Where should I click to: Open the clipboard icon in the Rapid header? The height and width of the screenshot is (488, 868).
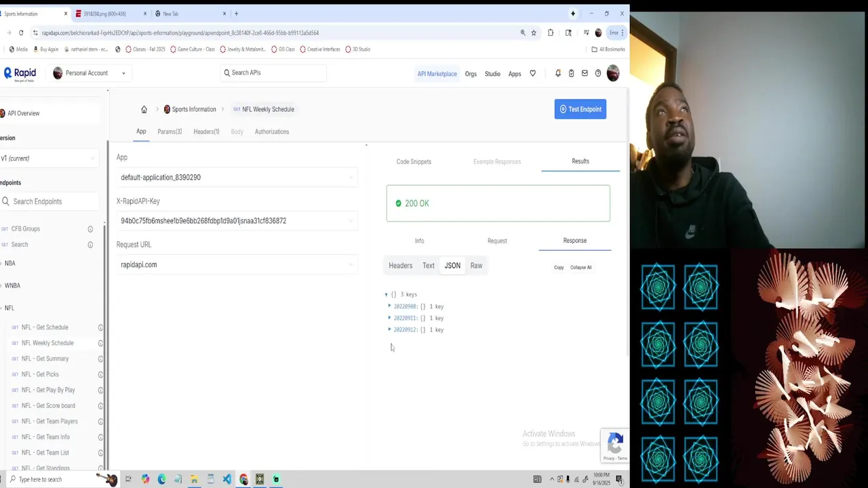571,73
